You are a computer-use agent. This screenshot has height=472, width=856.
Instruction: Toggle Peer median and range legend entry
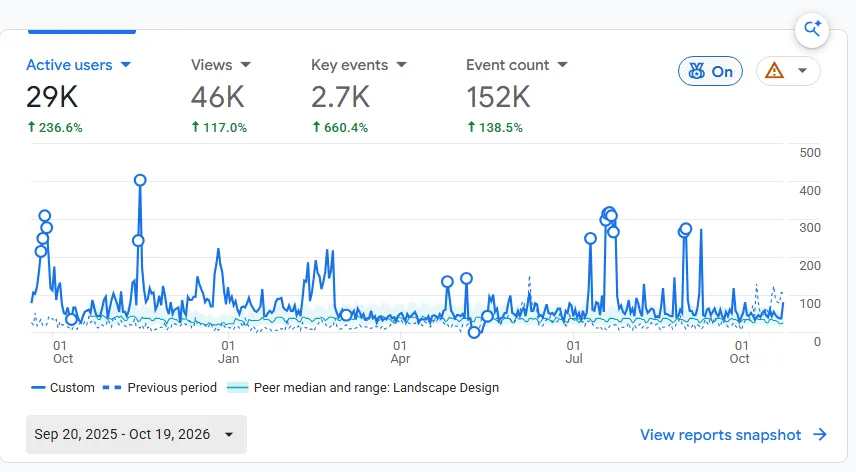(x=362, y=388)
